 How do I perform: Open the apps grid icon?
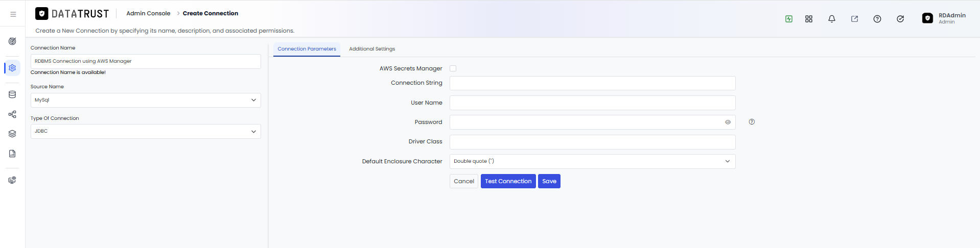tap(809, 19)
